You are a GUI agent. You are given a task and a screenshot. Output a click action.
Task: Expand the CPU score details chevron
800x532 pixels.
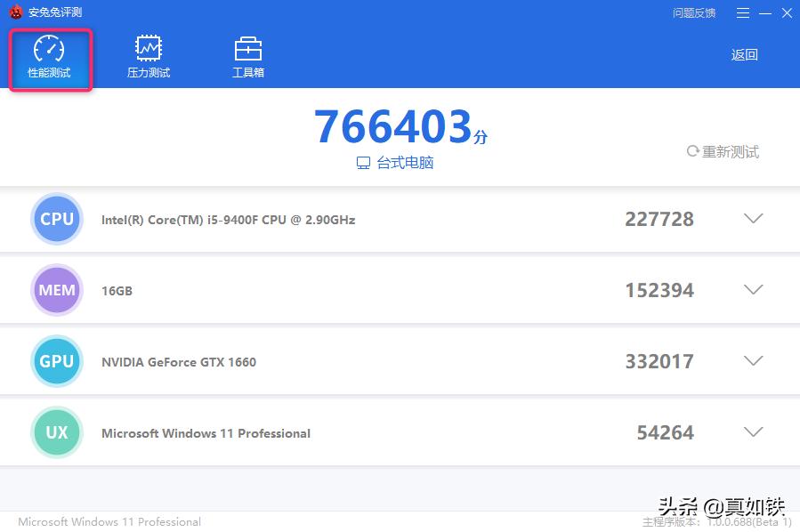[753, 218]
